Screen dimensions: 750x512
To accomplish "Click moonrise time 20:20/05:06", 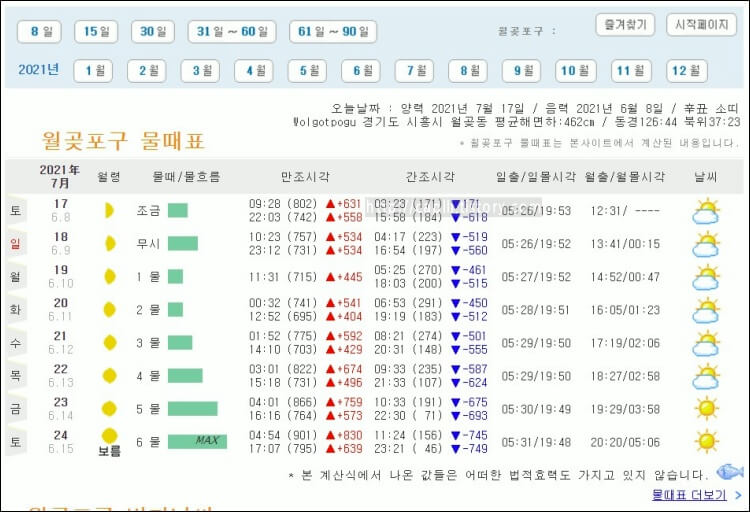I will (x=625, y=443).
